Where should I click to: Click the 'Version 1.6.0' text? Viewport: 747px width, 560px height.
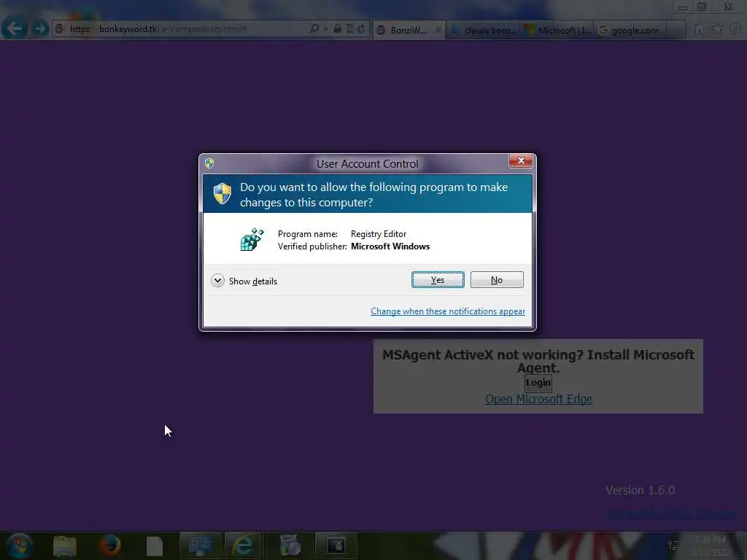pos(640,490)
